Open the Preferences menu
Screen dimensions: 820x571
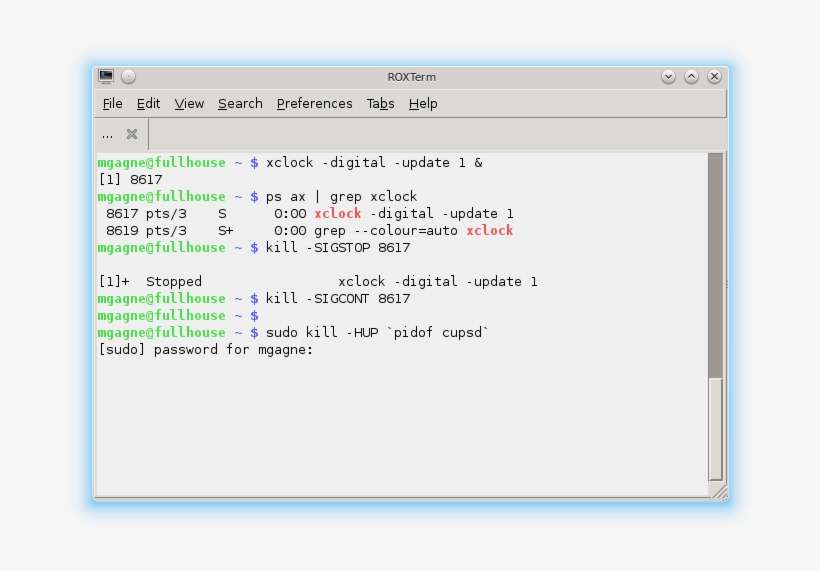point(314,104)
